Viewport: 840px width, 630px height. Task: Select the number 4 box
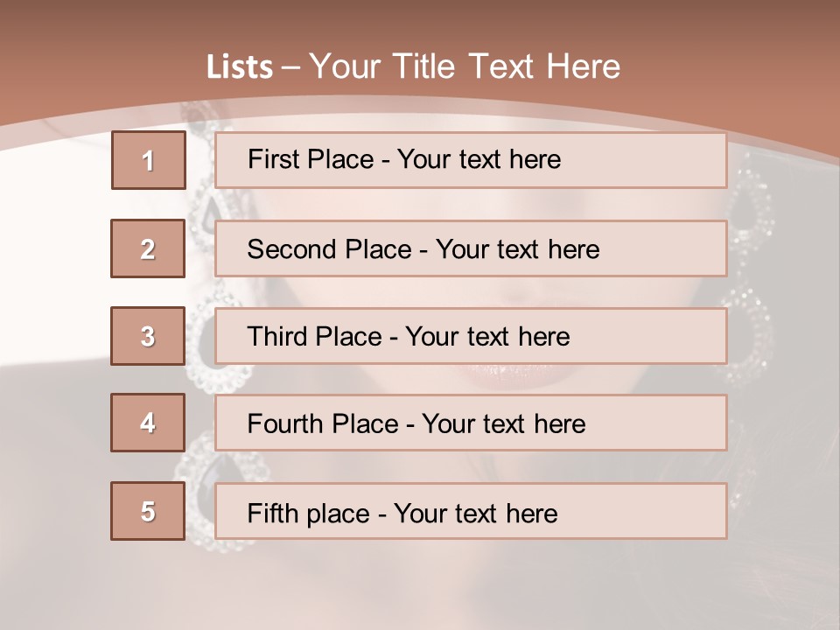coord(149,423)
